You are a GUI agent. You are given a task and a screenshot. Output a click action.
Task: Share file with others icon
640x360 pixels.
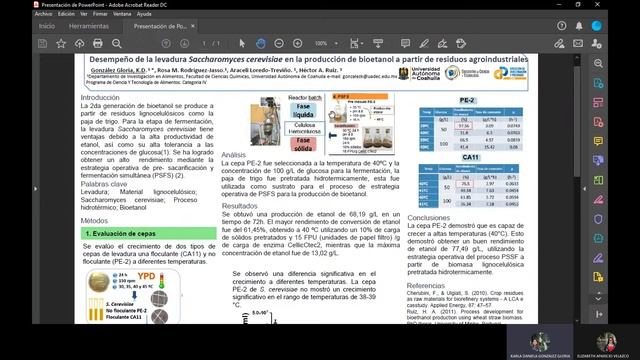tap(597, 43)
